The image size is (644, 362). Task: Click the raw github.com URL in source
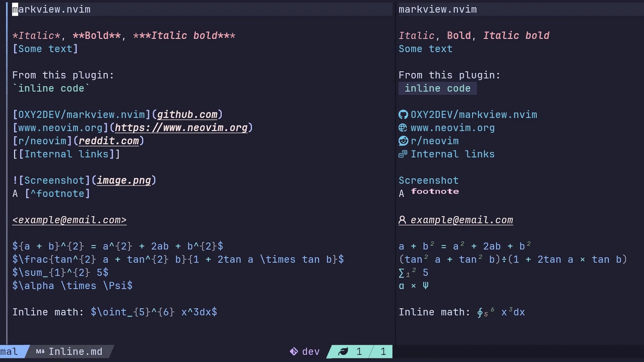click(187, 115)
